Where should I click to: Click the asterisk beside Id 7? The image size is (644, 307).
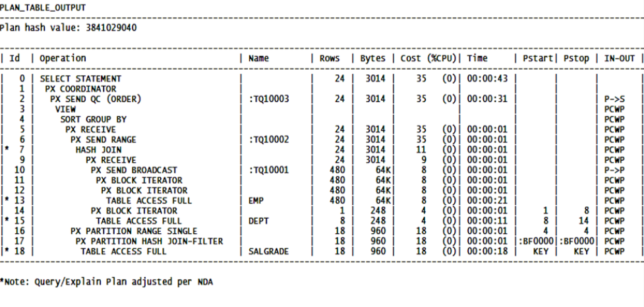point(7,150)
